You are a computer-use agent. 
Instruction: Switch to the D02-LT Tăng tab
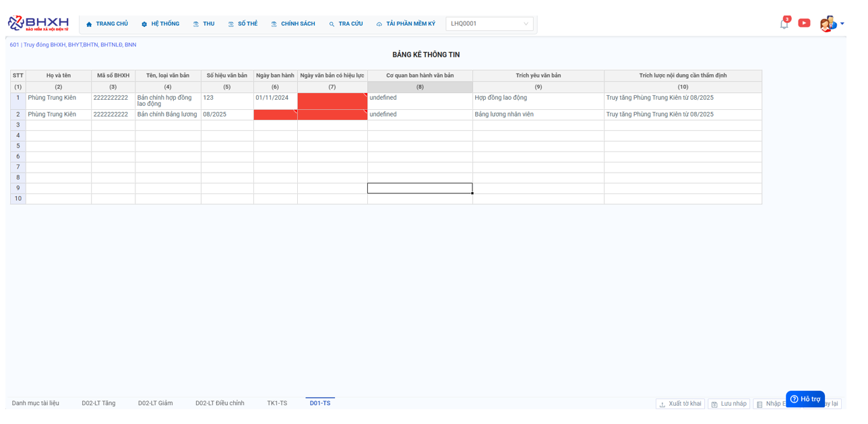coord(98,403)
